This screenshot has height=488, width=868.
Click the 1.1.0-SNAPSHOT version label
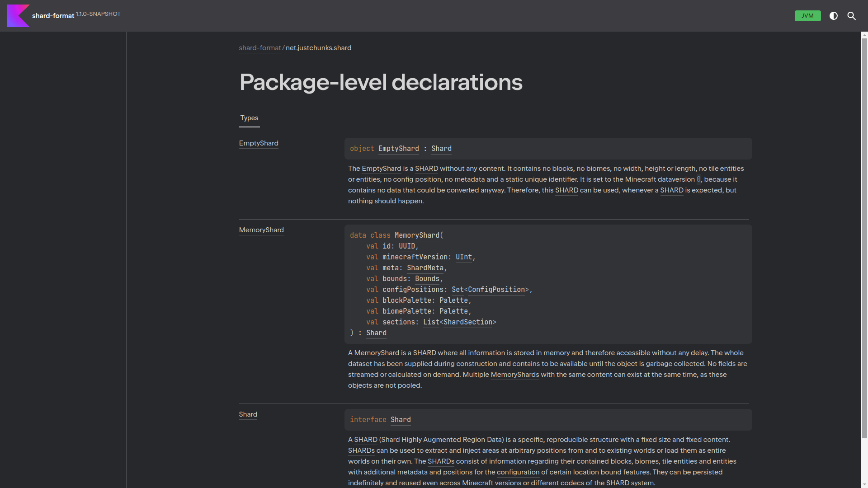pos(98,14)
